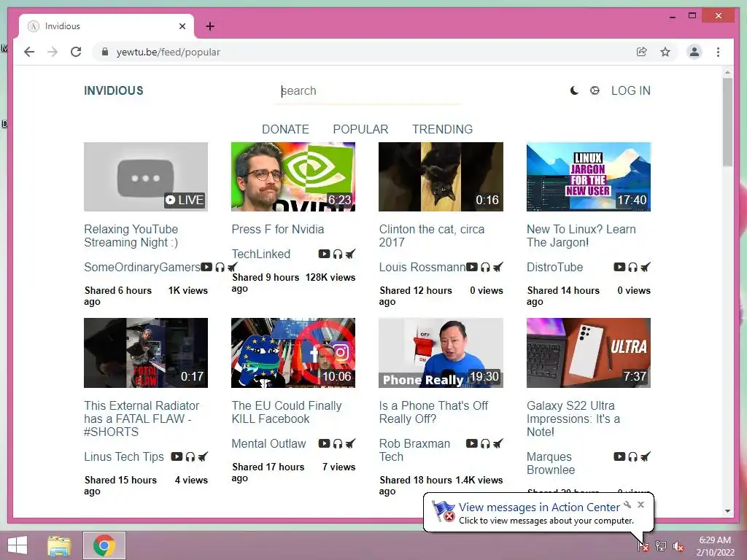Bookmark this page star icon

point(665,52)
